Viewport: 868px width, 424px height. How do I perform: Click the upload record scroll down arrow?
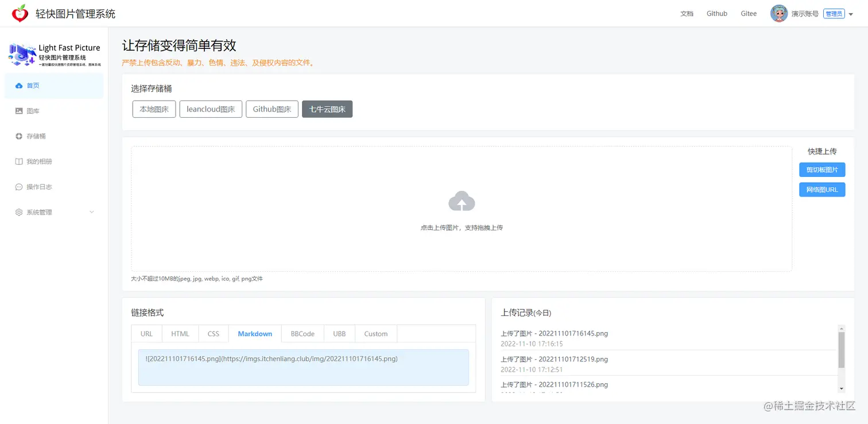click(x=842, y=389)
